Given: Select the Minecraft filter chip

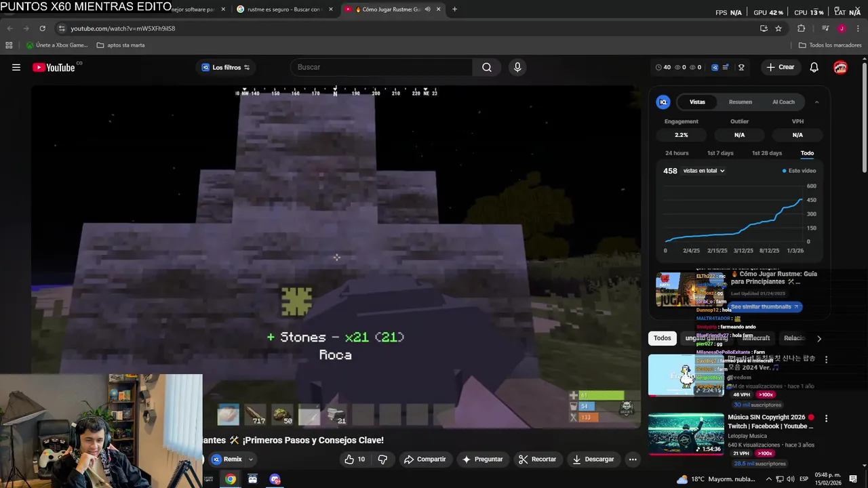Looking at the screenshot, I should tap(756, 338).
